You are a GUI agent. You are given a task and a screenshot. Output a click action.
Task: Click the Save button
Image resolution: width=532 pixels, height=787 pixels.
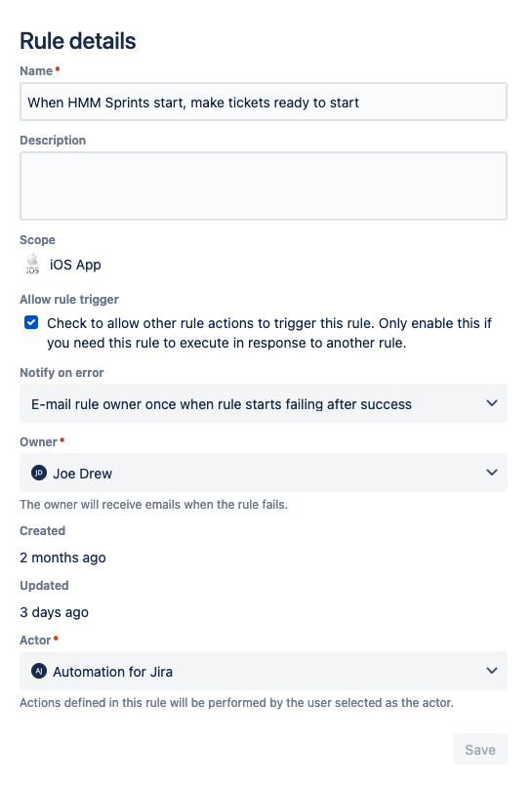click(x=480, y=749)
